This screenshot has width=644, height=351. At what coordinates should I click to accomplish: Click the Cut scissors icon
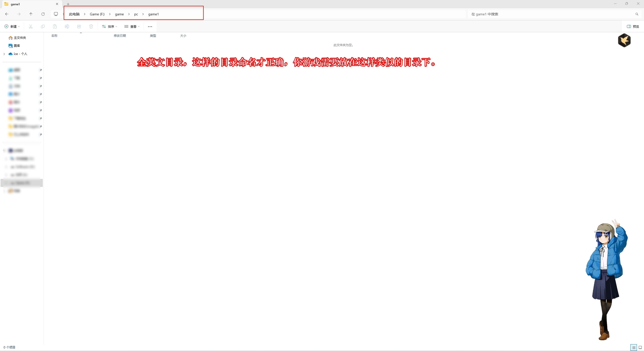coord(31,26)
